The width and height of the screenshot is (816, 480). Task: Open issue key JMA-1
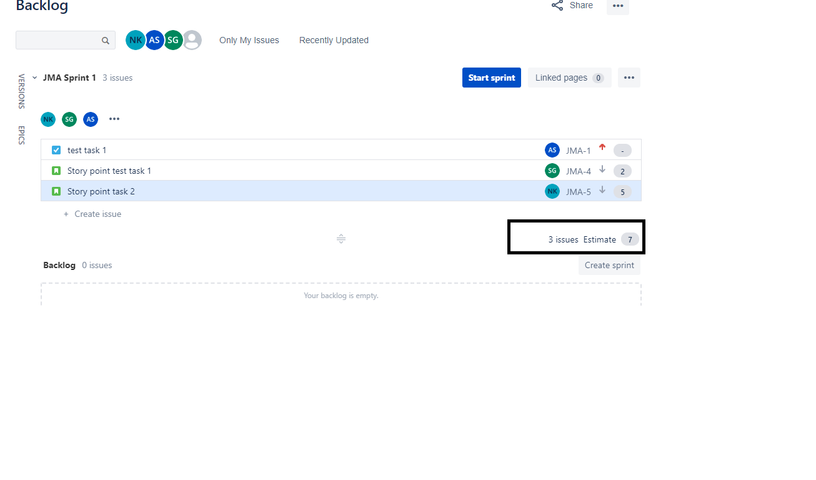(578, 150)
